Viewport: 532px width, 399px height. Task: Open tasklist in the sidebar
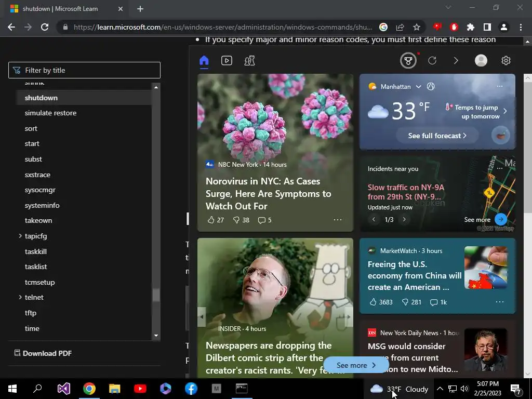point(36,267)
